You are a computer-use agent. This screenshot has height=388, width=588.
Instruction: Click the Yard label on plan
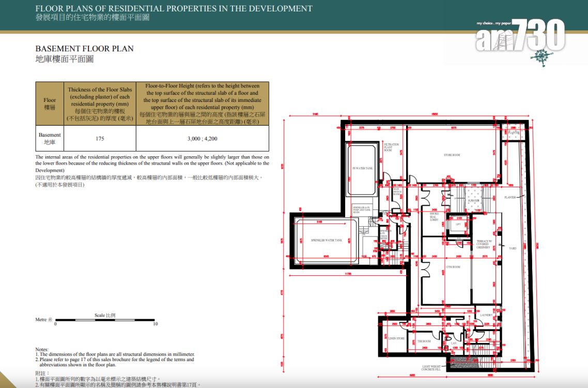click(x=513, y=248)
